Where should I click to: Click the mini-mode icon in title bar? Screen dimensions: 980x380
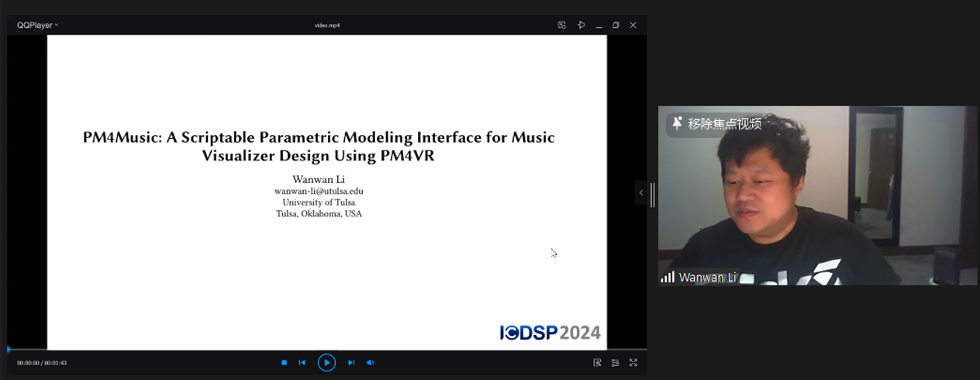(562, 25)
